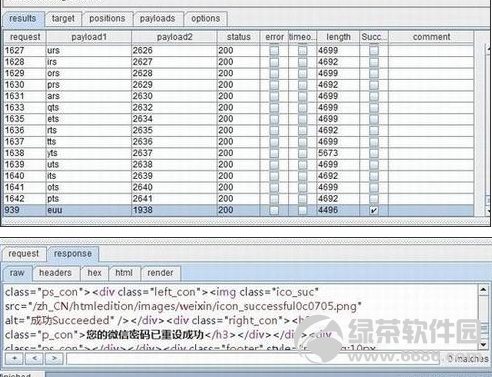Toggle error checkbox in row 1627
The image size is (492, 377).
pyautogui.click(x=274, y=50)
